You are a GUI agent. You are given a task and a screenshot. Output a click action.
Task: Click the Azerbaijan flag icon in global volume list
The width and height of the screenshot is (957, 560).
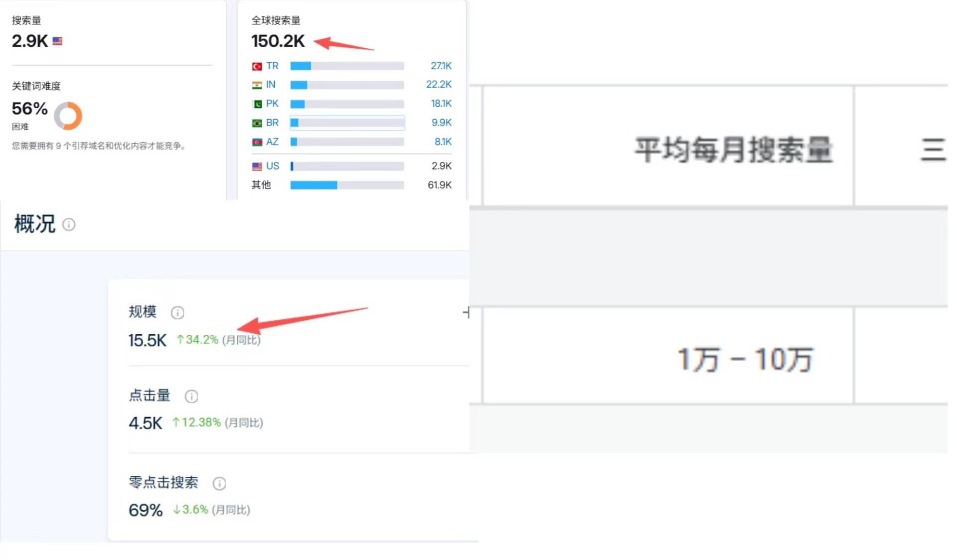[x=257, y=142]
